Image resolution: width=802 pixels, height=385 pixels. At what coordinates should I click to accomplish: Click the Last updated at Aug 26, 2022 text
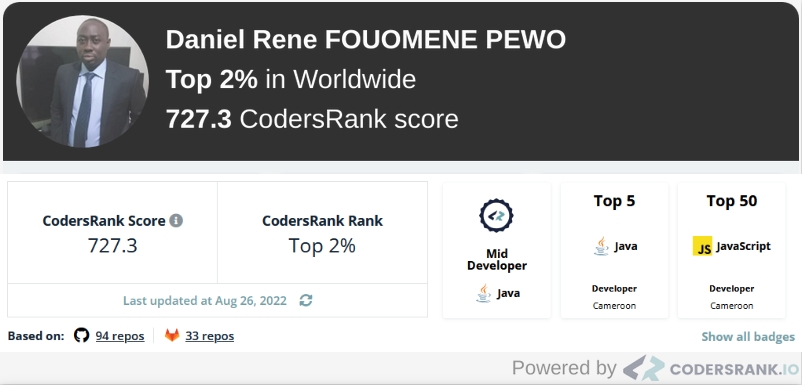205,301
